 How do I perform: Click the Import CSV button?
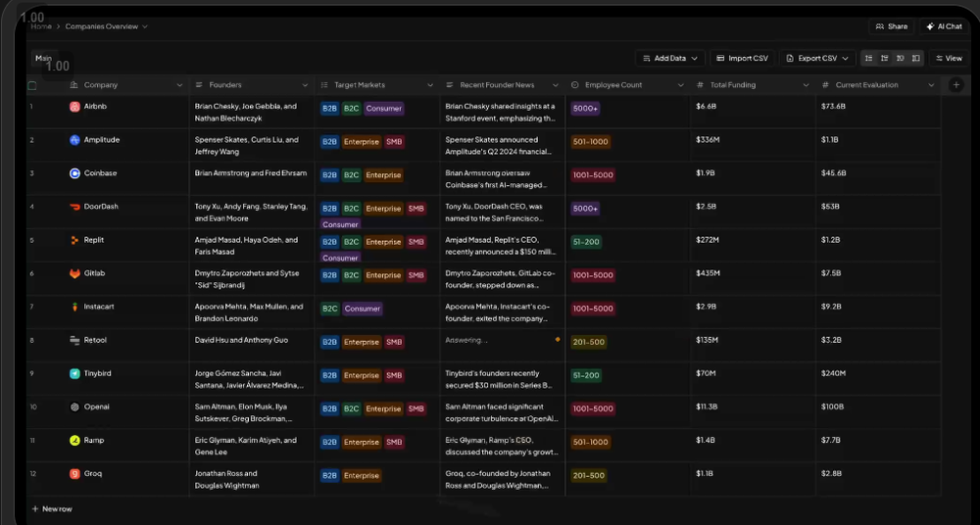742,58
